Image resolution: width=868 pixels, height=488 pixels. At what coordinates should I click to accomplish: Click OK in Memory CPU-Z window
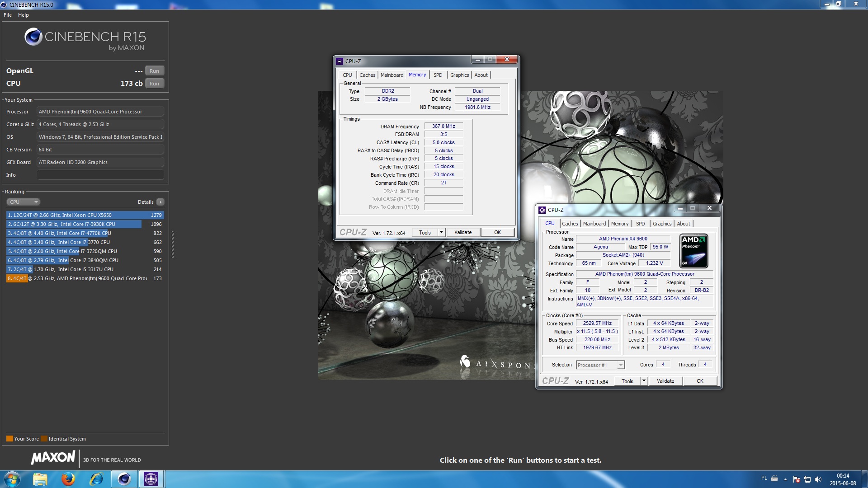497,232
